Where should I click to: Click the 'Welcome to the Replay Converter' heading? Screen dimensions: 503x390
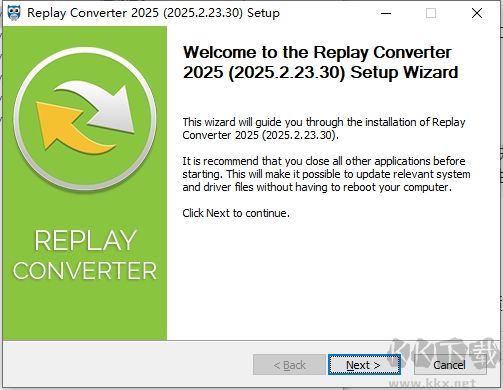[x=321, y=62]
